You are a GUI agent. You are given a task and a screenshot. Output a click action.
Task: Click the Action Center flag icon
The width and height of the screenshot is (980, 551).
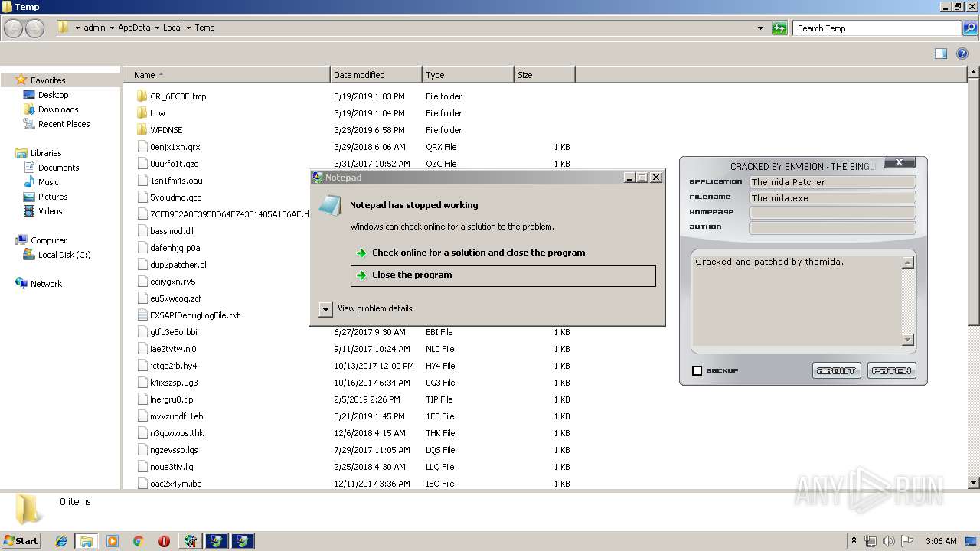pyautogui.click(x=906, y=541)
